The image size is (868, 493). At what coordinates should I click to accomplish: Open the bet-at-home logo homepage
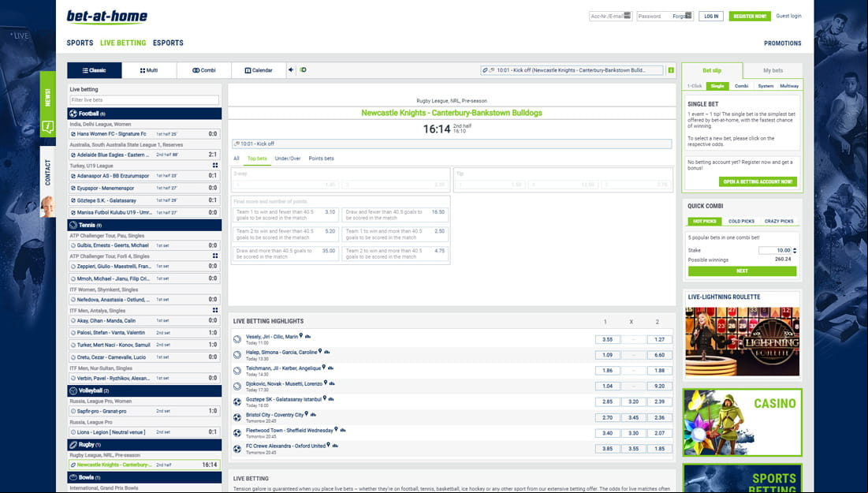pyautogui.click(x=107, y=17)
